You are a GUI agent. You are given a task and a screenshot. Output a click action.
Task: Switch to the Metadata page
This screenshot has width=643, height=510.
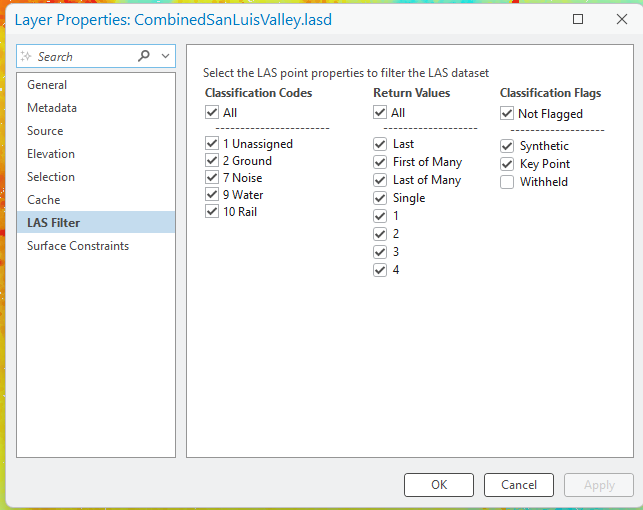(x=52, y=108)
